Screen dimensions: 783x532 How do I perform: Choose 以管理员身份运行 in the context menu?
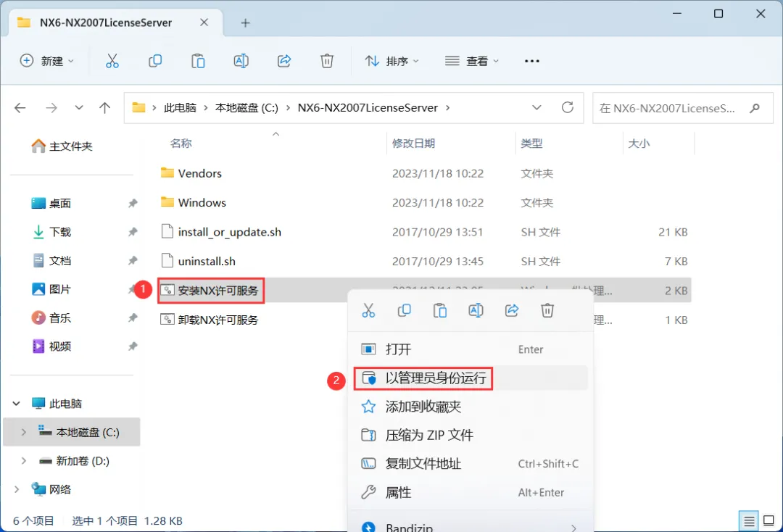[x=471, y=378]
